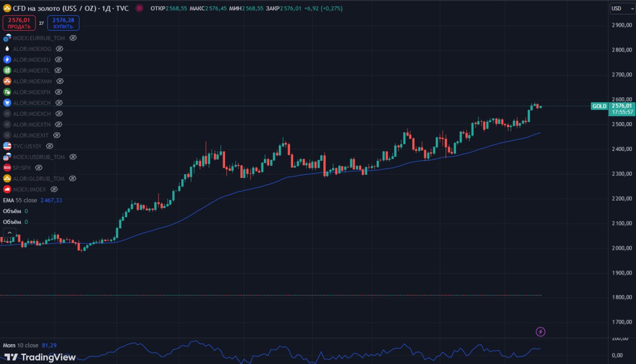Click the ЗАКР close value 2 576,01

tap(291, 8)
